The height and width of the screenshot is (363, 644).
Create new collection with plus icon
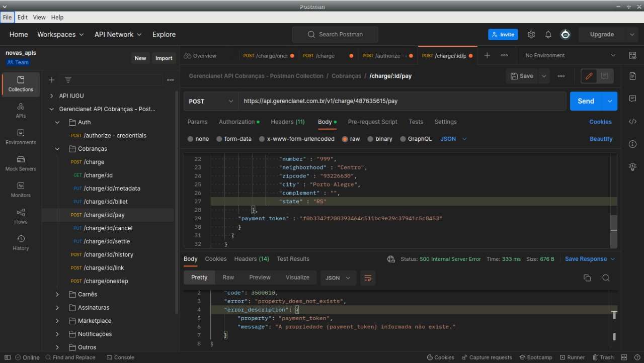tap(51, 80)
